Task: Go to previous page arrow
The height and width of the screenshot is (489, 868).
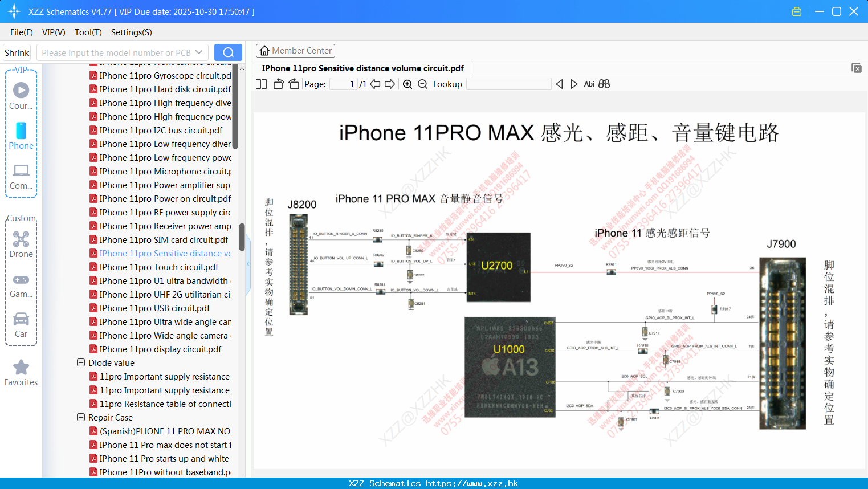Action: click(375, 84)
